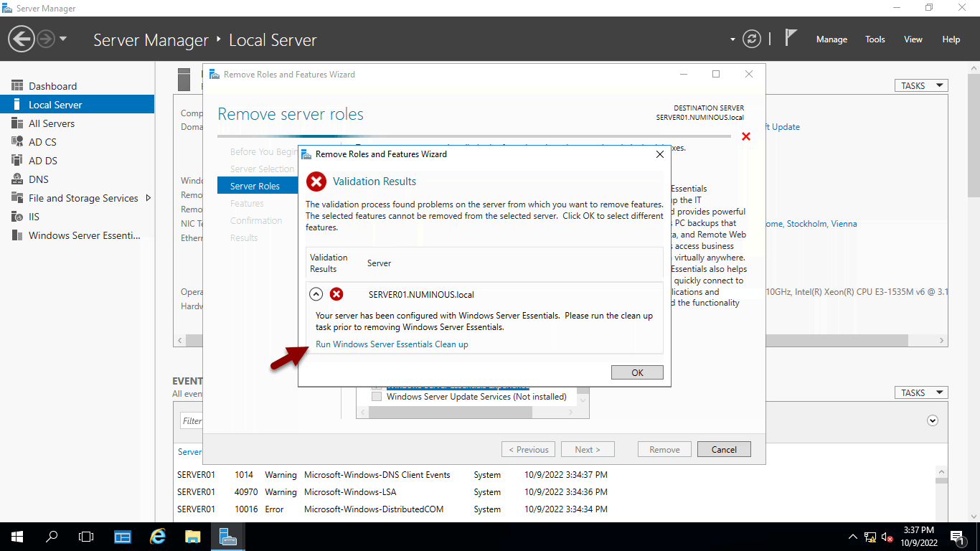
Task: Click the taskbar search icon
Action: pyautogui.click(x=52, y=536)
